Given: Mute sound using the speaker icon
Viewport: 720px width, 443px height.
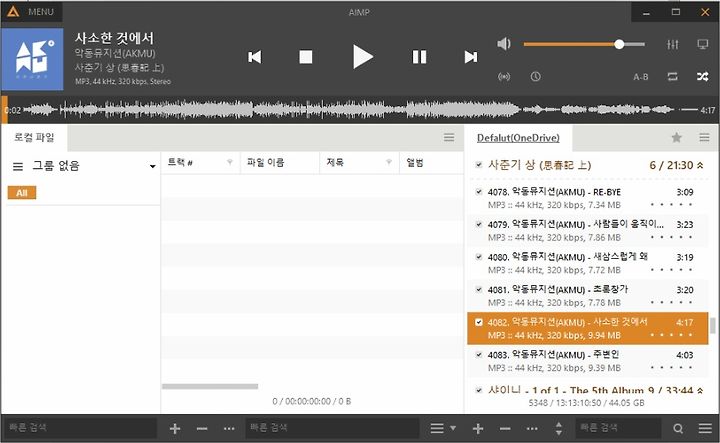Looking at the screenshot, I should click(504, 44).
